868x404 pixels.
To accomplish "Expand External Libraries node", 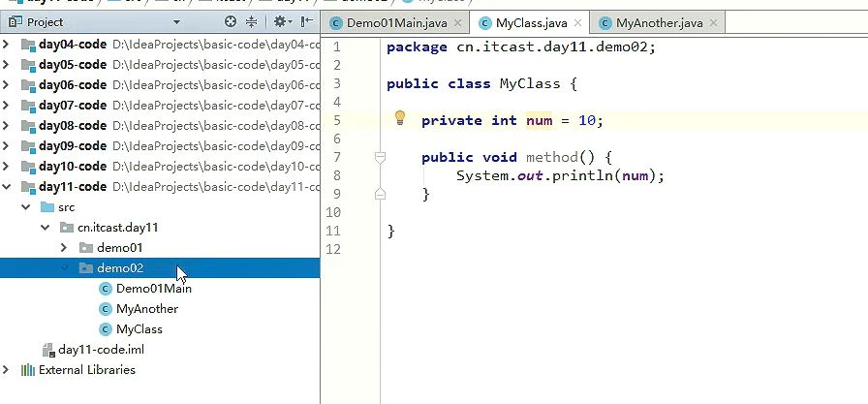I will point(6,370).
